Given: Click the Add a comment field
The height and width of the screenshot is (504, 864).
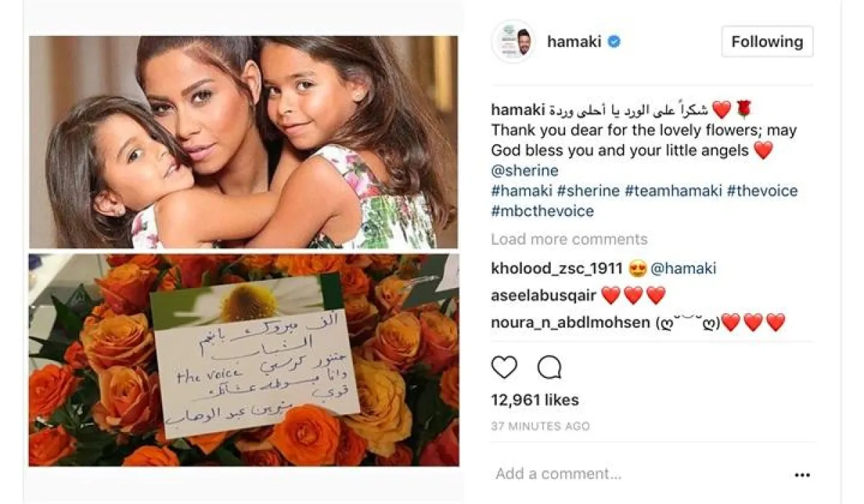Looking at the screenshot, I should [x=634, y=474].
